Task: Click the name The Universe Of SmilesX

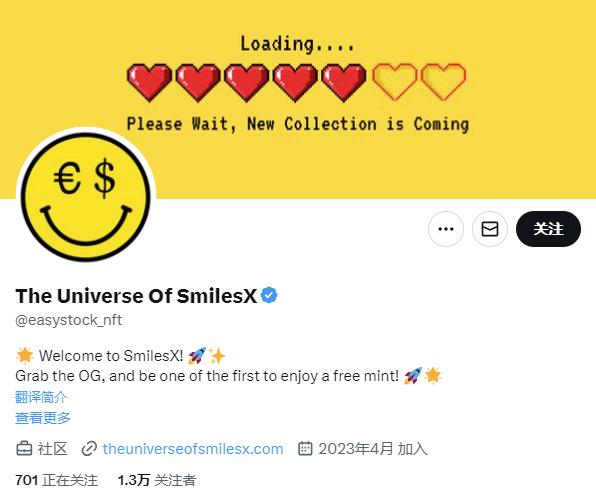Action: click(x=136, y=296)
